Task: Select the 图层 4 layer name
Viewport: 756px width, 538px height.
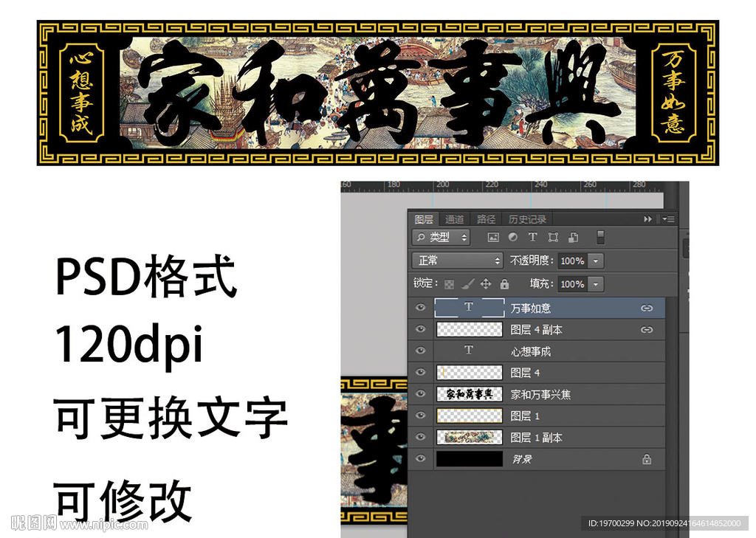Action: click(525, 373)
